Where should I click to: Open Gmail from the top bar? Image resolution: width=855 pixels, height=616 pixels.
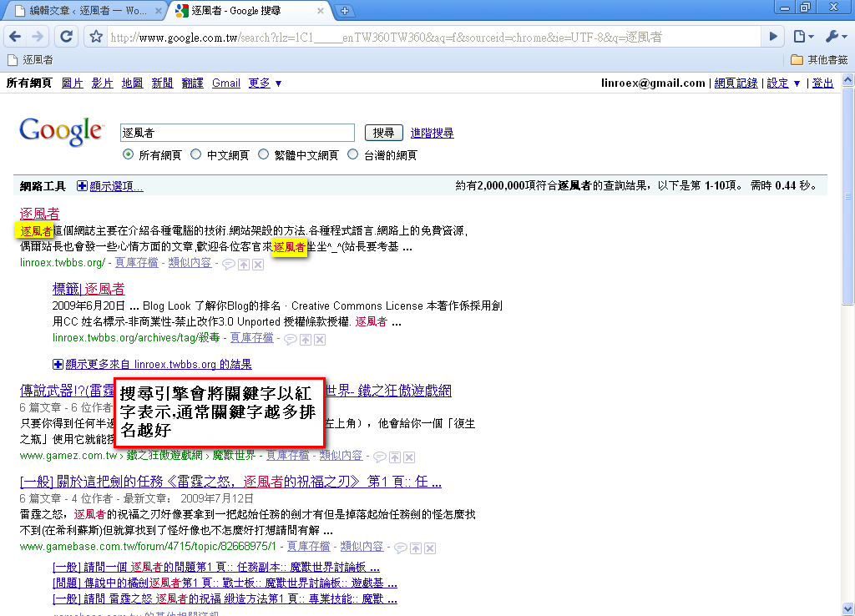226,83
